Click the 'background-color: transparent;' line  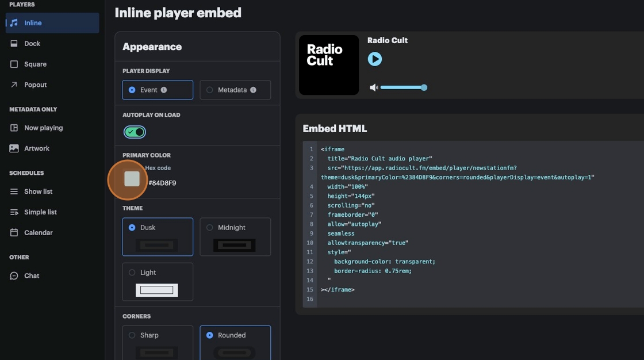pyautogui.click(x=385, y=261)
